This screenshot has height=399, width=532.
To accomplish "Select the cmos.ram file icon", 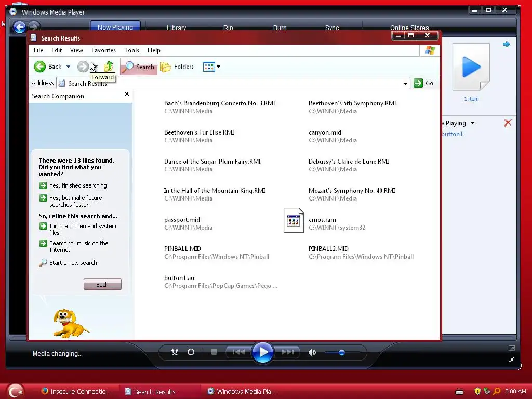I will point(294,220).
